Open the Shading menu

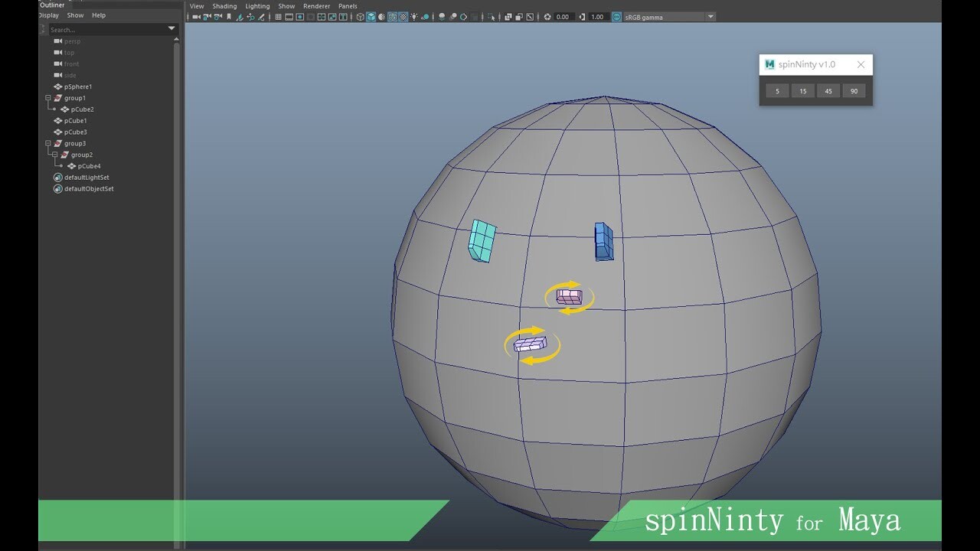(224, 6)
